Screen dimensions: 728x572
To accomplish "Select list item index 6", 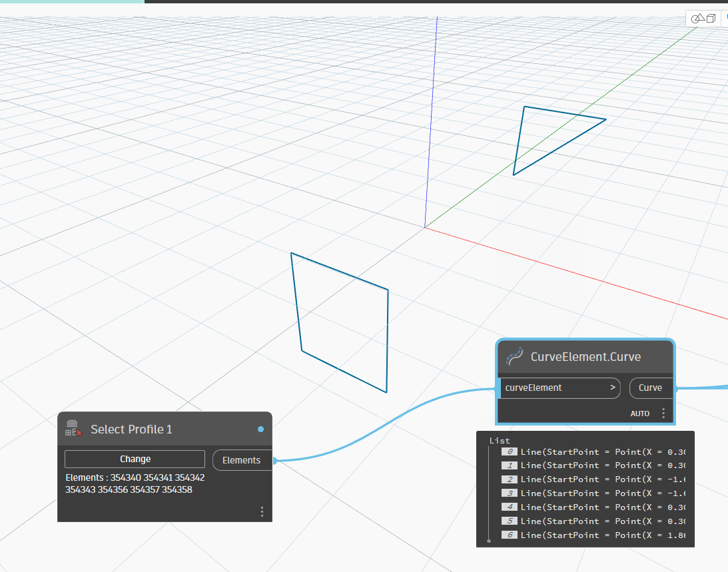I will click(510, 535).
